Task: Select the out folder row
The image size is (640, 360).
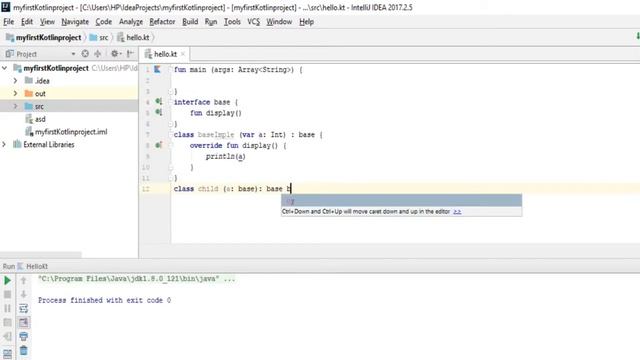Action: (69, 93)
